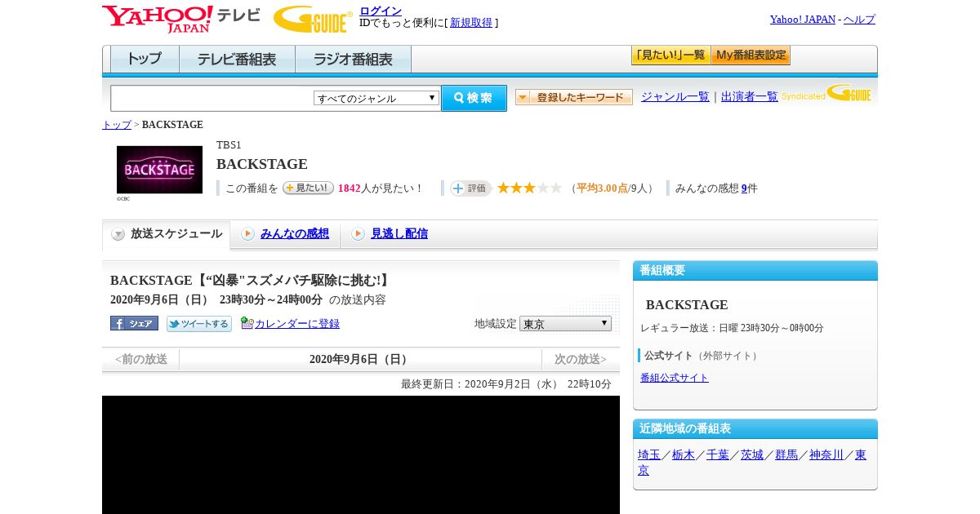Click the star rating display
980x514 pixels.
pos(529,188)
